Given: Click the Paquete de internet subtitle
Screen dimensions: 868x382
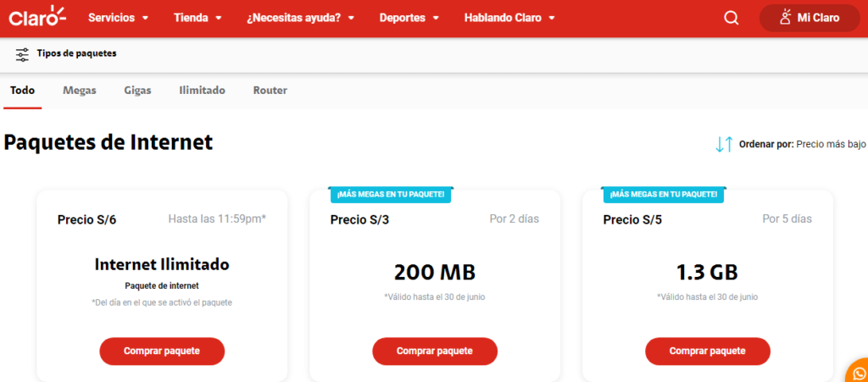Looking at the screenshot, I should click(162, 285).
